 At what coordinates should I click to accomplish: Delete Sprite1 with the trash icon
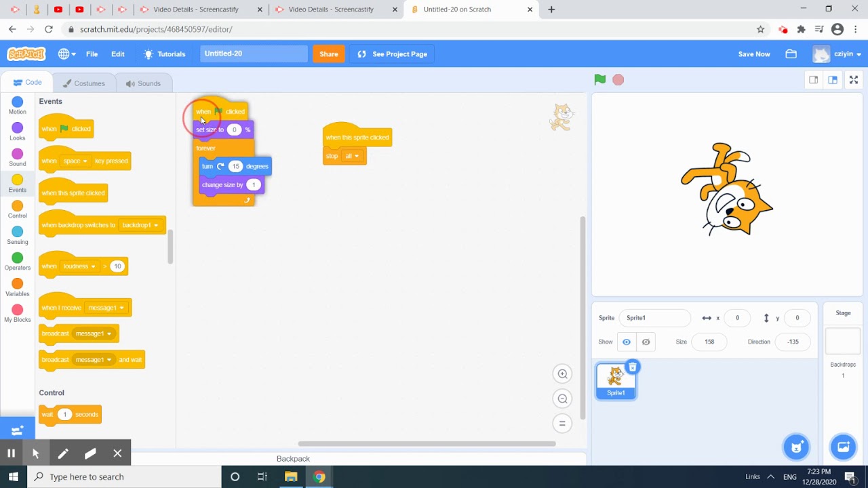[632, 367]
